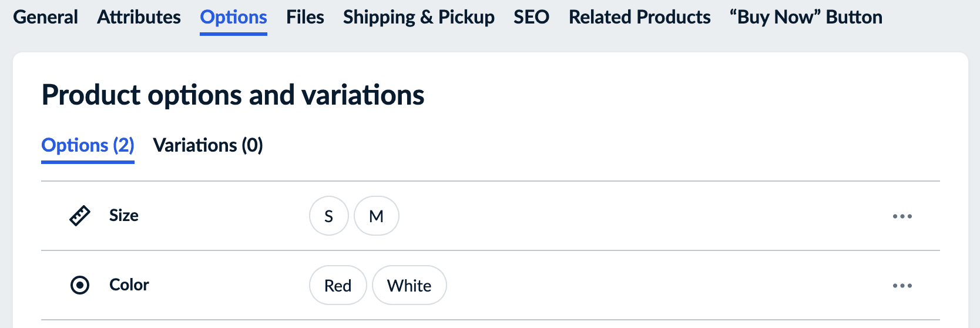The width and height of the screenshot is (980, 328).
Task: Click the ruler icon beside Size
Action: (80, 216)
